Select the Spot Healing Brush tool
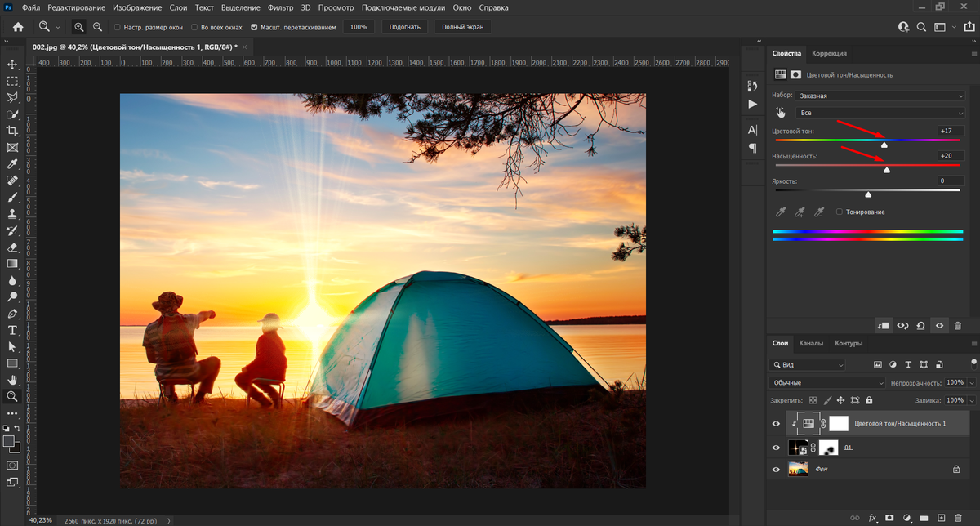Viewport: 980px width, 526px height. pyautogui.click(x=12, y=181)
